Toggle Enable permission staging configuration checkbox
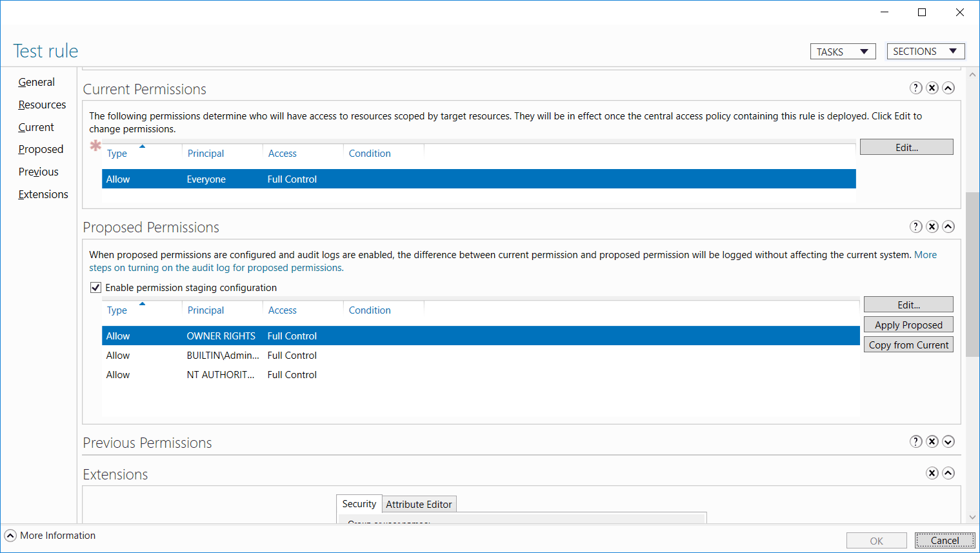The image size is (980, 553). (x=95, y=288)
